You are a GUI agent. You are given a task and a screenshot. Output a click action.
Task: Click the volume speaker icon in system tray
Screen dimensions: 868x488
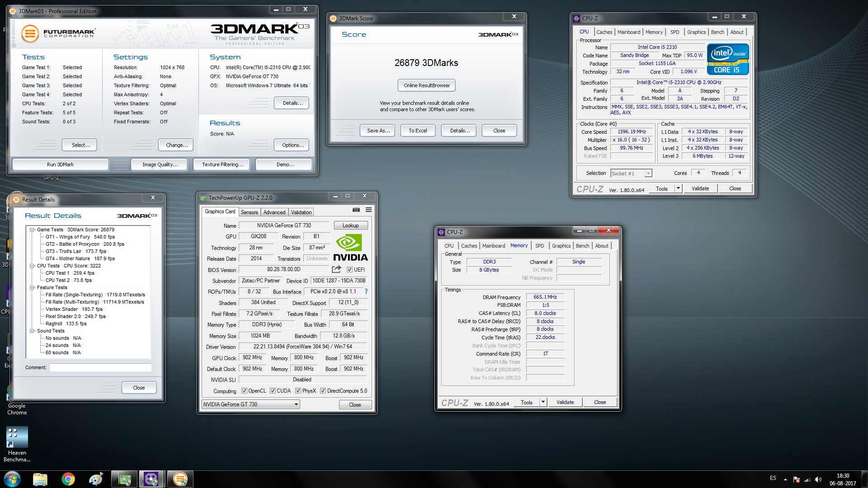point(818,479)
